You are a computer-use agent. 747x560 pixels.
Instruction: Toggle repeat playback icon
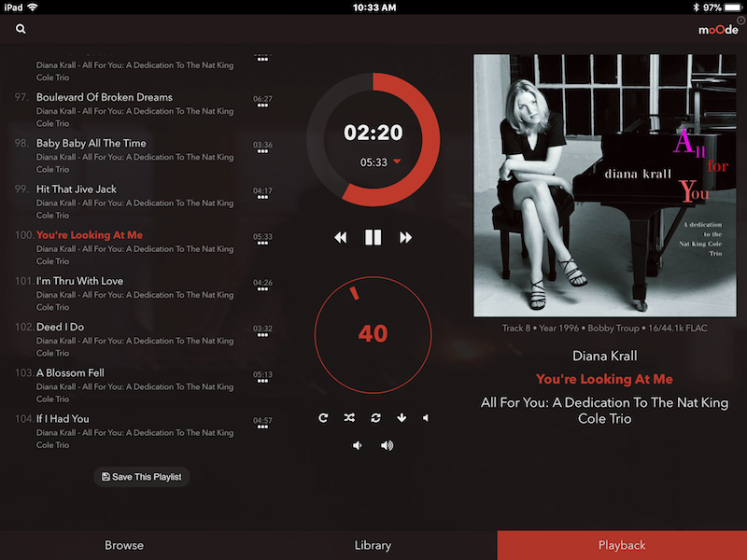point(323,417)
